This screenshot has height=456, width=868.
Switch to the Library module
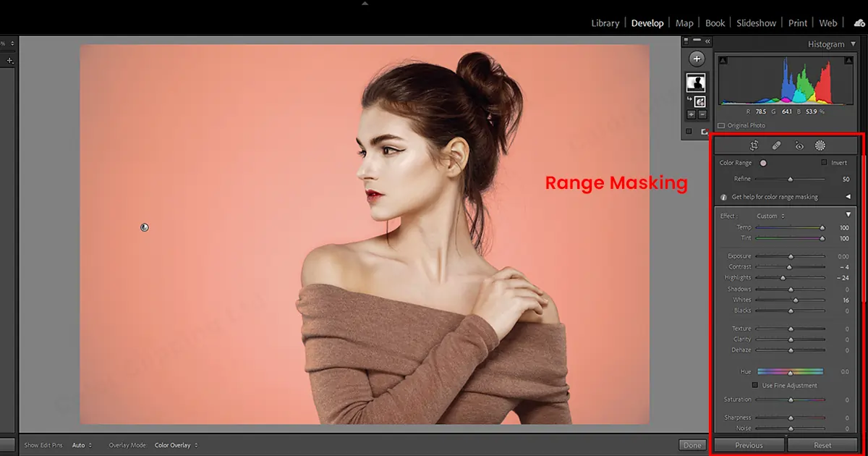605,22
